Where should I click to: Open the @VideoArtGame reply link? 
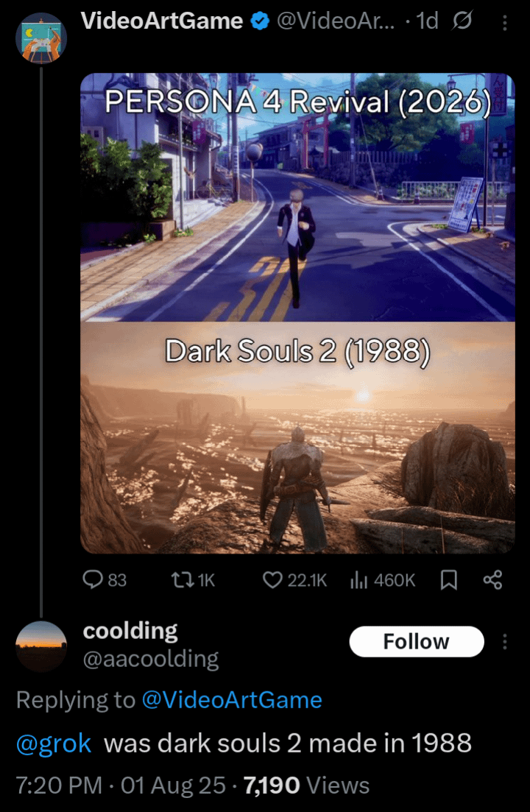coord(232,700)
